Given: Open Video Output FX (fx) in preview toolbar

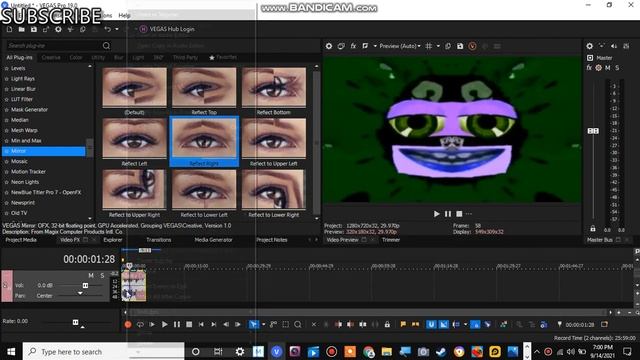Looking at the screenshot, I should (353, 46).
